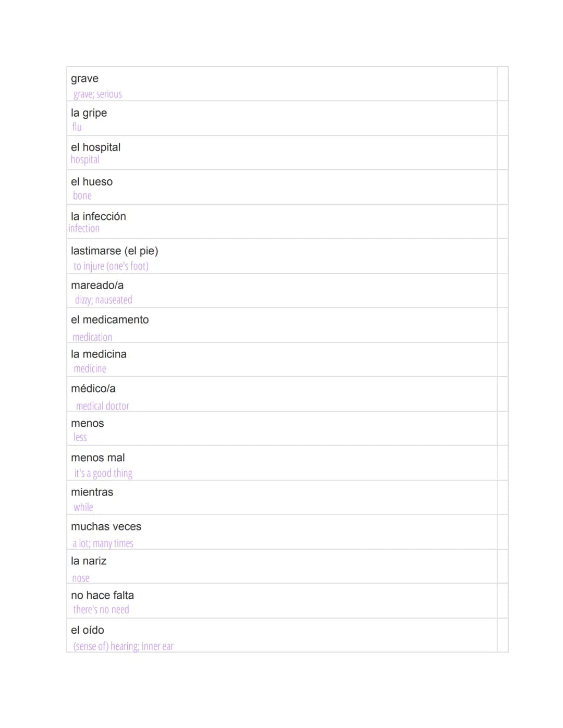
Task: Click the 'dizzy; nauseated' translation
Action: click(104, 300)
